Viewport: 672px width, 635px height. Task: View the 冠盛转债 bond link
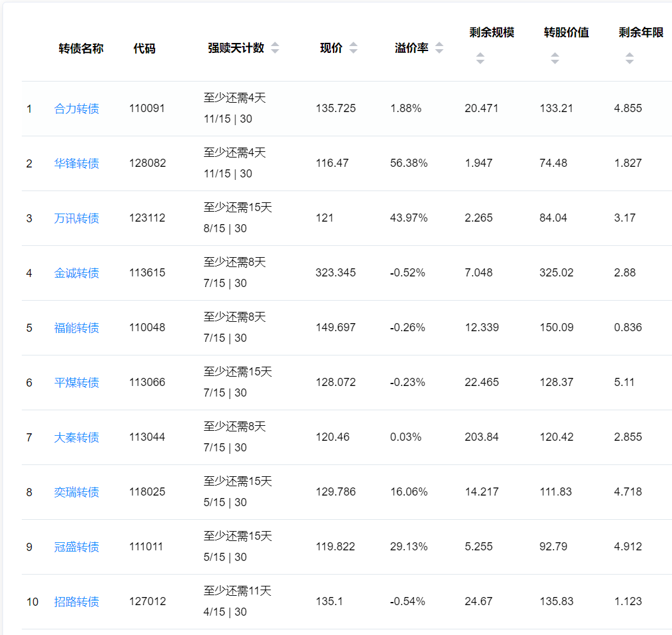(77, 547)
